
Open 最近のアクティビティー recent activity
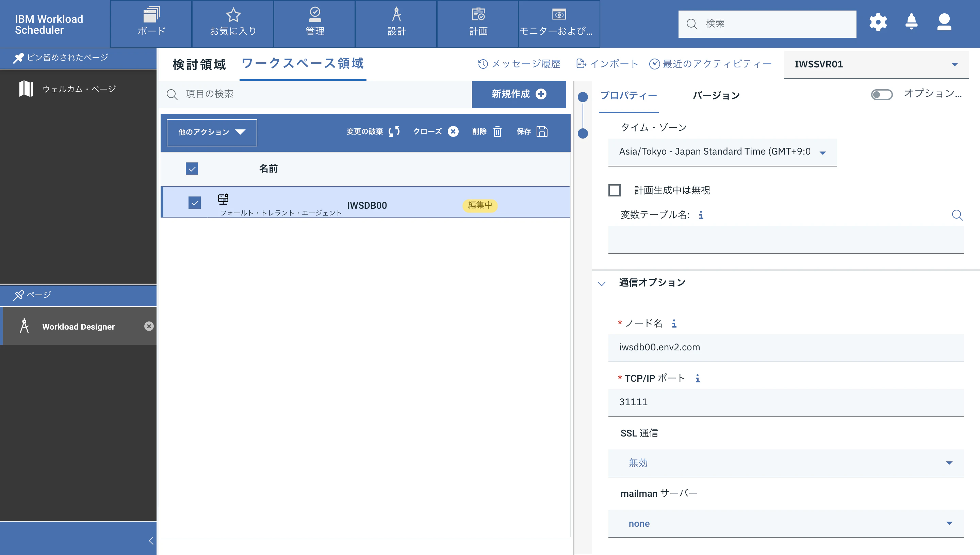click(710, 64)
